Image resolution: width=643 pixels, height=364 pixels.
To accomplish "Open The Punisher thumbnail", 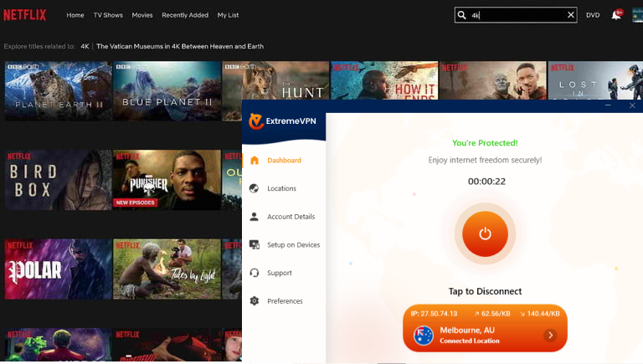I will tap(167, 180).
